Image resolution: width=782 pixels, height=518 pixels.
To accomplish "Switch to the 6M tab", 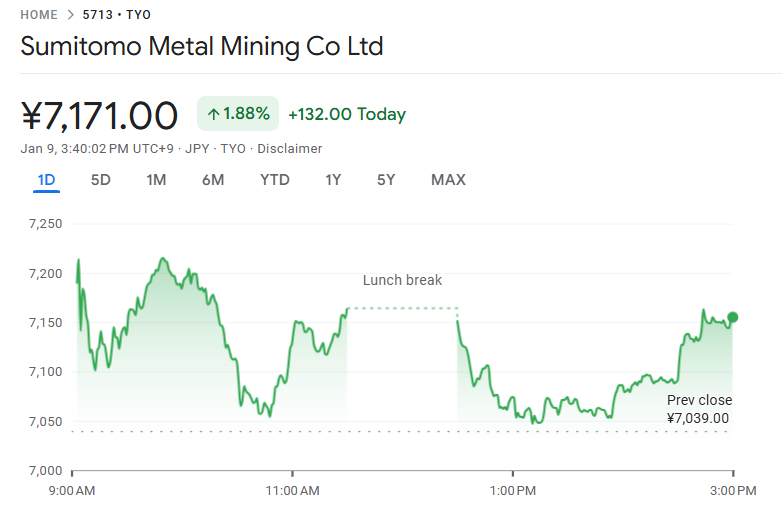I will [213, 180].
